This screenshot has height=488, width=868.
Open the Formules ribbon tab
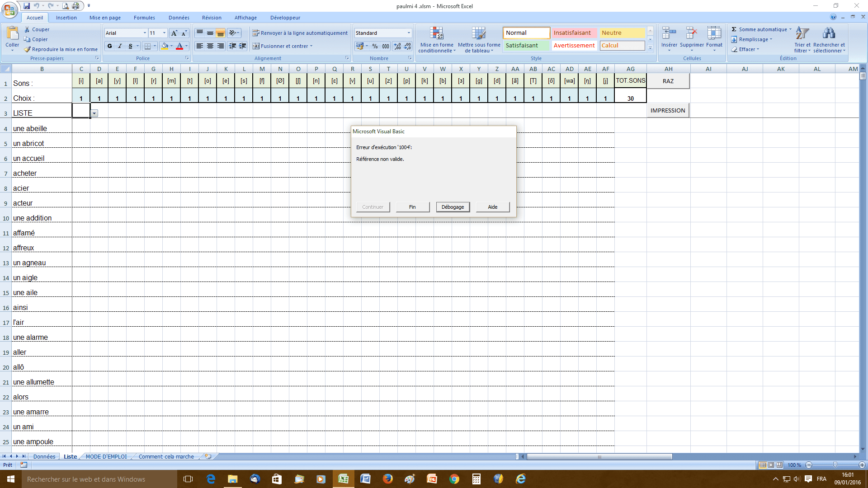point(144,18)
